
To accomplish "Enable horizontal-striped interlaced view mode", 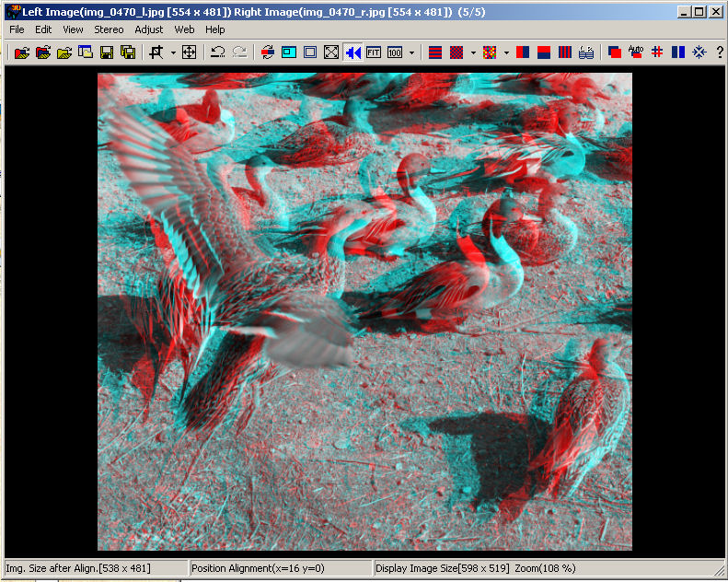I will coord(435,52).
